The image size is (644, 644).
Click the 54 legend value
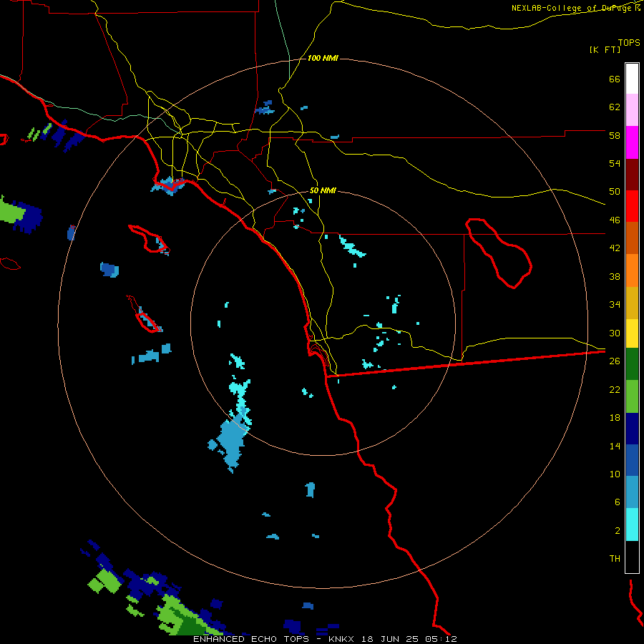(x=615, y=163)
